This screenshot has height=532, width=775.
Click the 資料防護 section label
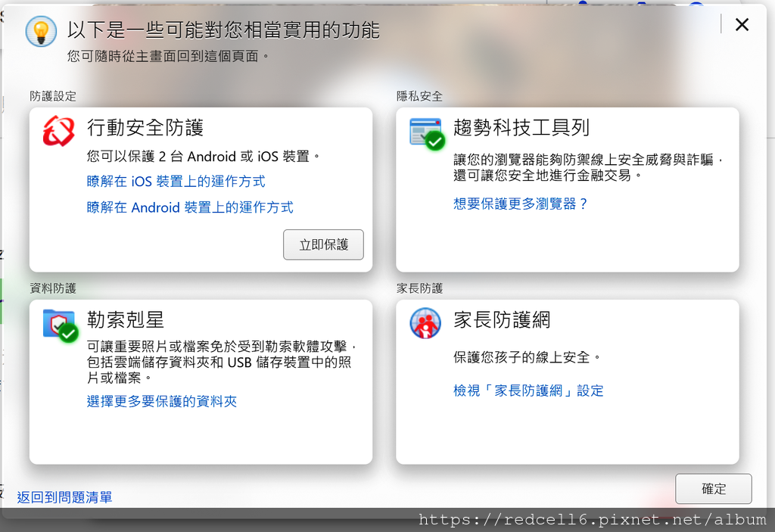point(53,288)
